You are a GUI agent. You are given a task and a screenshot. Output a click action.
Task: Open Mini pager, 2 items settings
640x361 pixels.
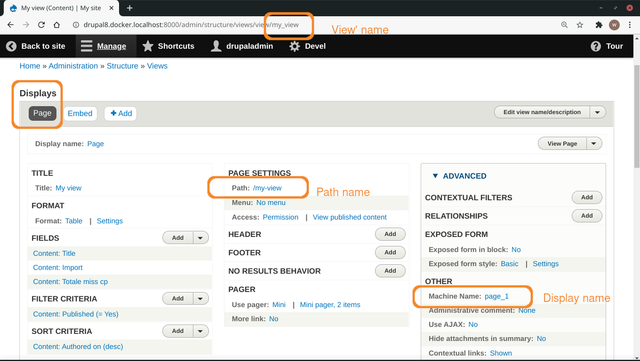tap(330, 305)
